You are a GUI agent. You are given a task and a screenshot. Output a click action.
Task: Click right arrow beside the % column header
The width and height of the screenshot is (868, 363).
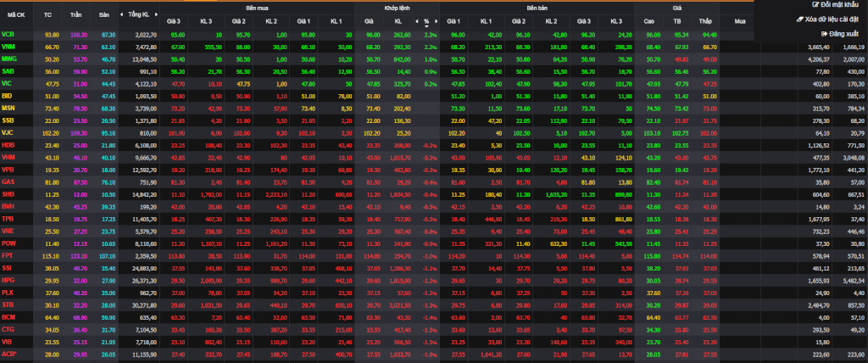437,21
